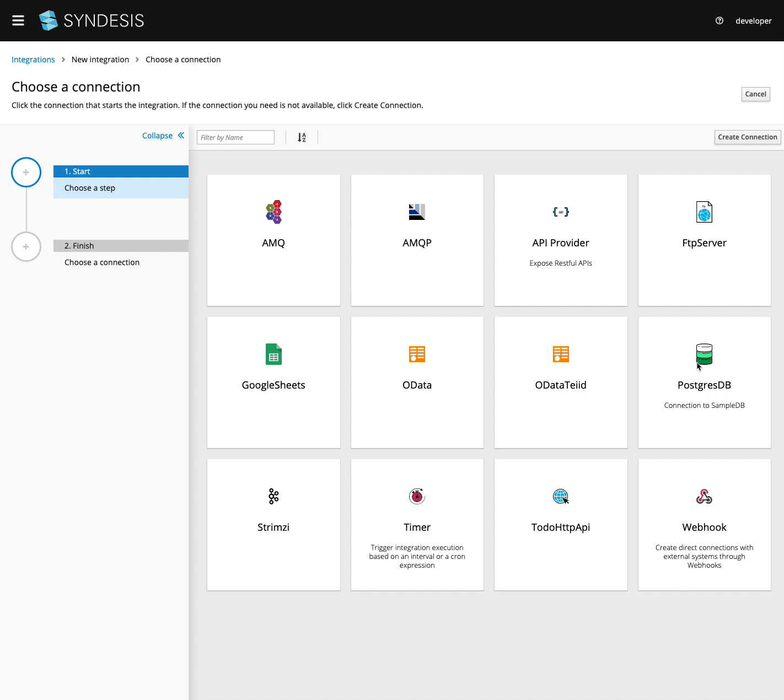Choose the Timer connection title

[417, 527]
